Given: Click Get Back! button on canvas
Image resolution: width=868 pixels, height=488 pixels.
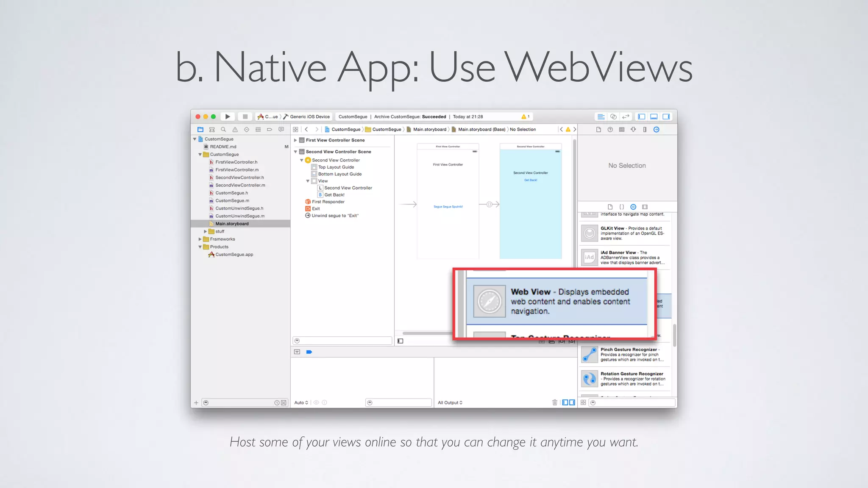Looking at the screenshot, I should point(531,180).
